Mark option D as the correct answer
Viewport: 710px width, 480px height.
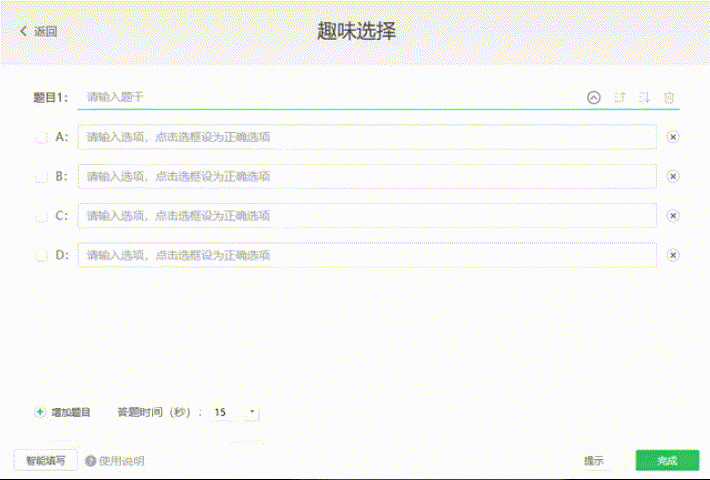pyautogui.click(x=42, y=255)
